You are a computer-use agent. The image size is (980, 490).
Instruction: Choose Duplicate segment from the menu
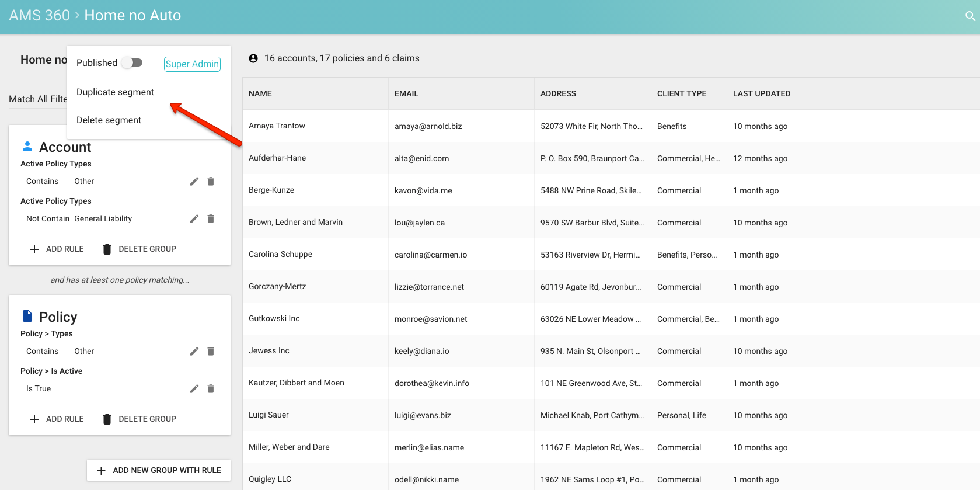tap(115, 92)
